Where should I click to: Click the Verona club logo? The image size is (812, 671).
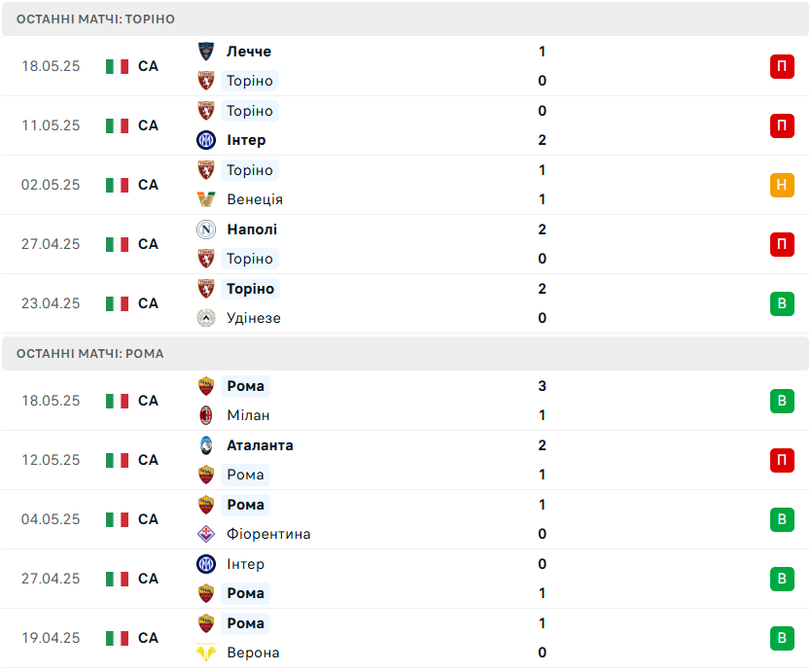coord(206,653)
